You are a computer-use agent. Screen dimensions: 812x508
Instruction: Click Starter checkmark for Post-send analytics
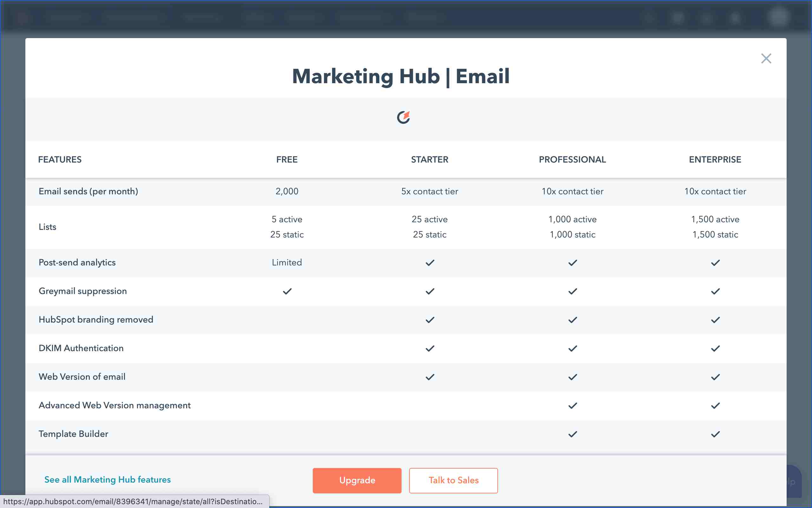pyautogui.click(x=430, y=262)
